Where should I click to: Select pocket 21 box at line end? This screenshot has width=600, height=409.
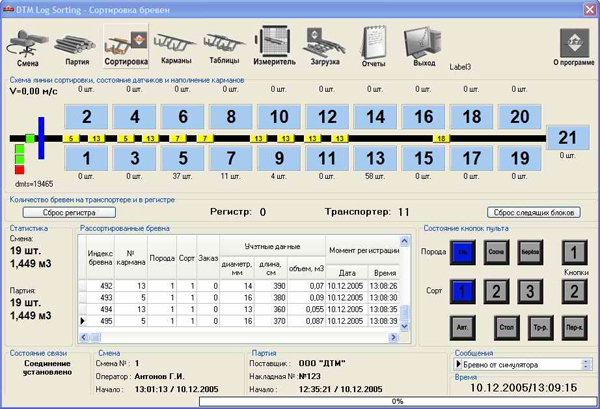(567, 137)
